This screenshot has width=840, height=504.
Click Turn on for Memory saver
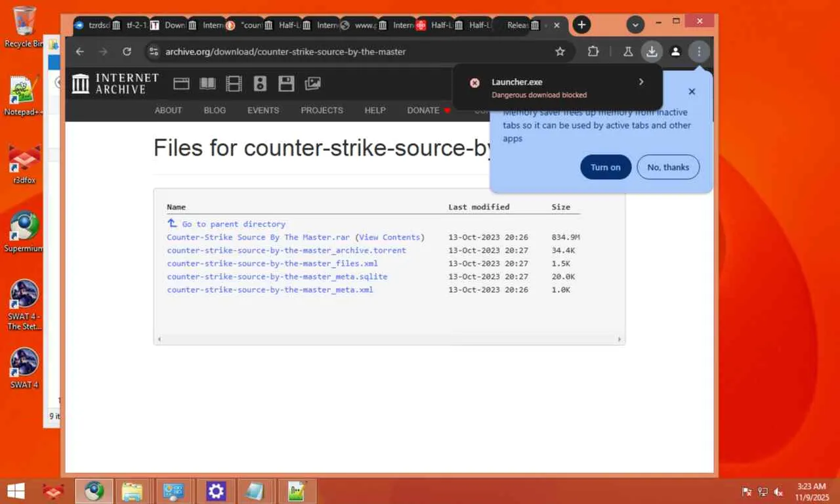pyautogui.click(x=606, y=167)
